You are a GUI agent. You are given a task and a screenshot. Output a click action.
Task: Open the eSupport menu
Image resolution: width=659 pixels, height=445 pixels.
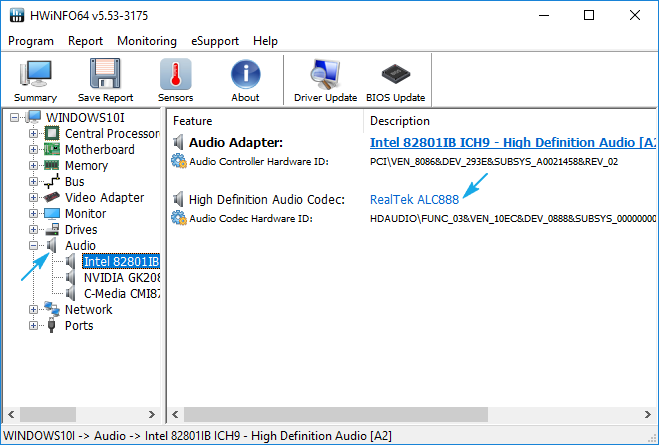coord(215,41)
